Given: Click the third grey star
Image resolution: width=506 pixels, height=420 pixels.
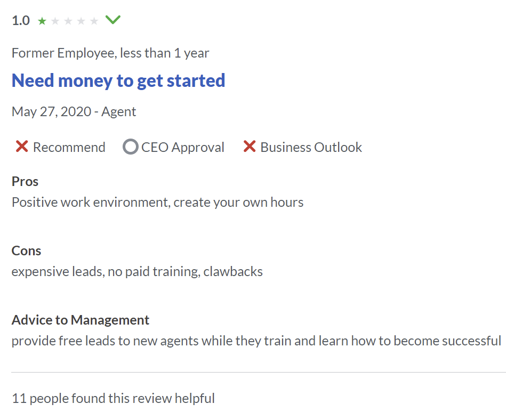Looking at the screenshot, I should [68, 21].
